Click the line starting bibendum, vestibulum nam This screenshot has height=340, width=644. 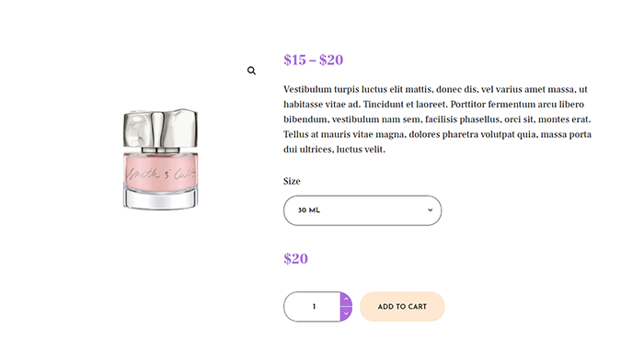pyautogui.click(x=437, y=119)
